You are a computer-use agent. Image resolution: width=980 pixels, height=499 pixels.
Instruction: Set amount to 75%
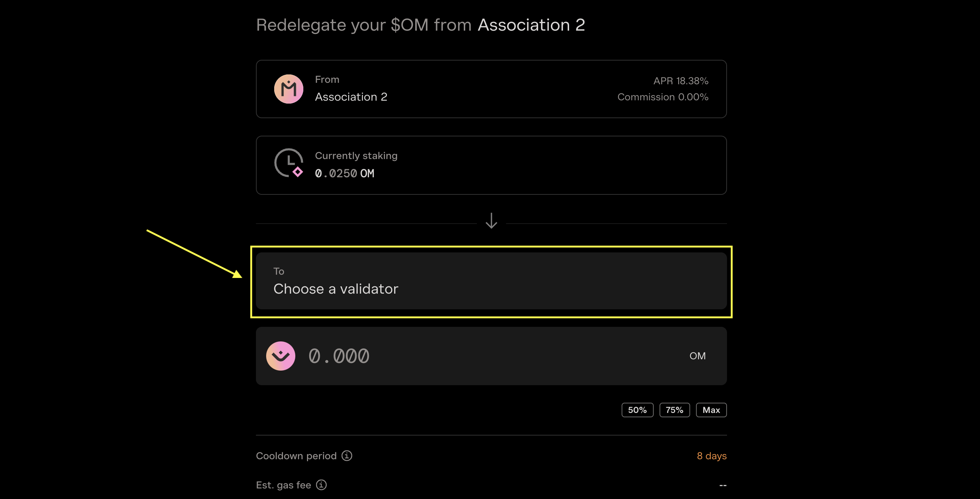(x=674, y=410)
